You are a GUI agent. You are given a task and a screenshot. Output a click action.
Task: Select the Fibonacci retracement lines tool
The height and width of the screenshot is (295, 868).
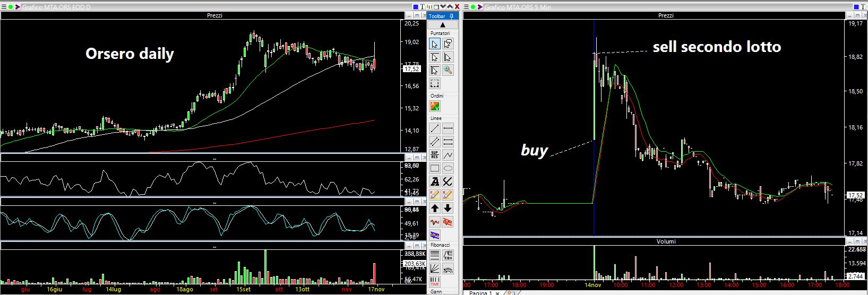[435, 255]
